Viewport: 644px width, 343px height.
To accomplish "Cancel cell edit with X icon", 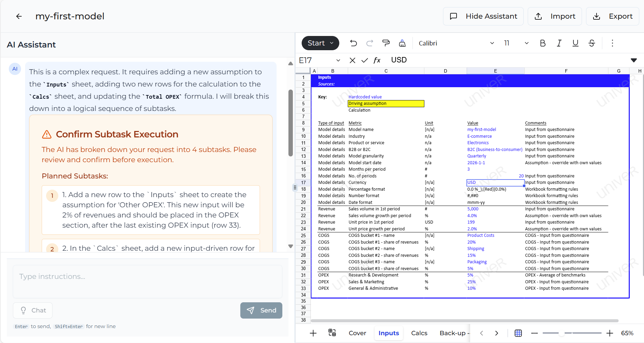I will click(353, 60).
